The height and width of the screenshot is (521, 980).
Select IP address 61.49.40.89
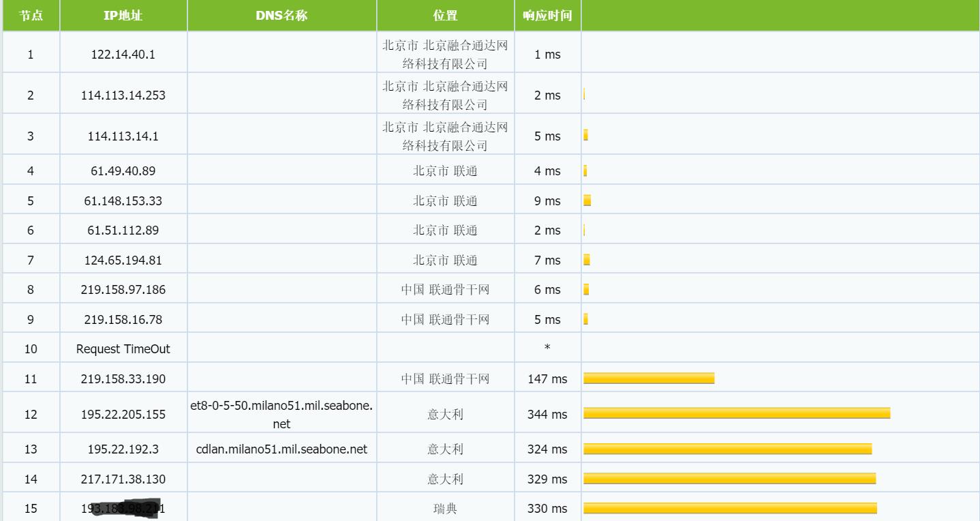tap(123, 171)
